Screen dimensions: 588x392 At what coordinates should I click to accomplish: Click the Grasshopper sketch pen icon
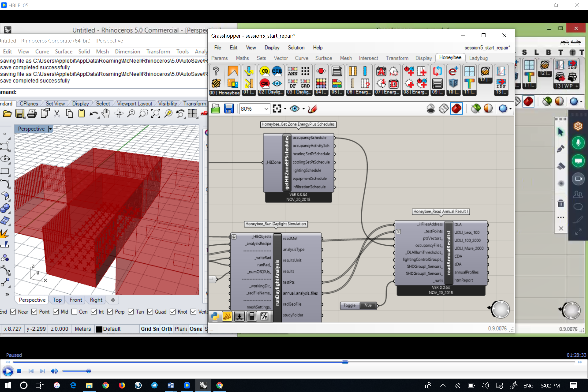[x=312, y=109]
